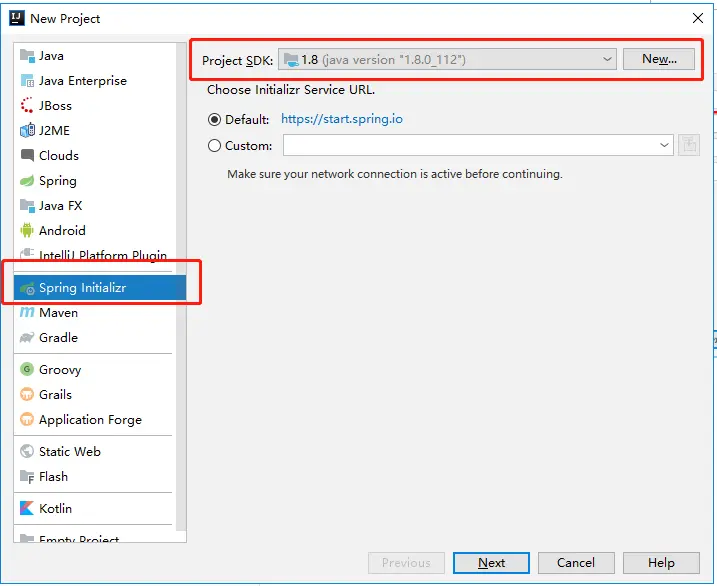This screenshot has height=586, width=717.
Task: Open the Project SDK dropdown
Action: pos(447,59)
